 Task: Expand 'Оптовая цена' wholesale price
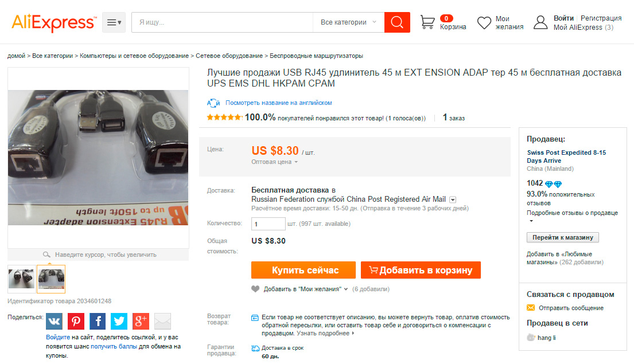pos(275,162)
